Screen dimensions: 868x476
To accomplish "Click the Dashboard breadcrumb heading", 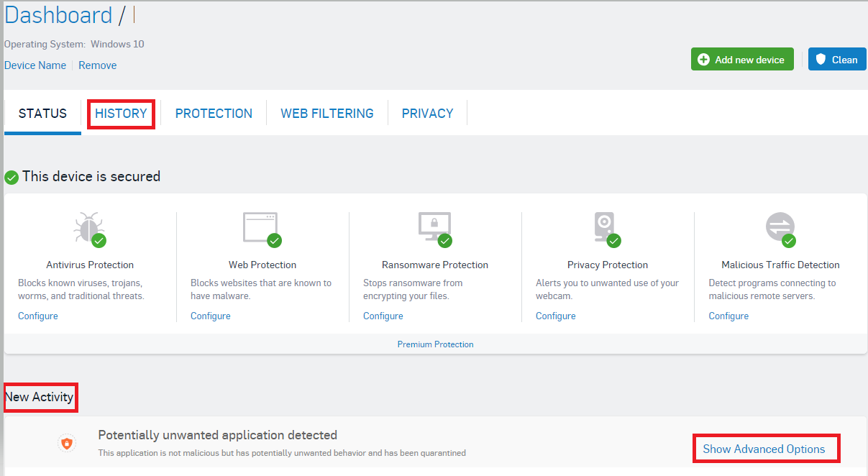I will tap(58, 15).
